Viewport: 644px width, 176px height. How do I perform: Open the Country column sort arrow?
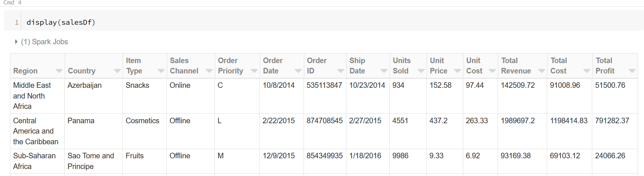(117, 71)
